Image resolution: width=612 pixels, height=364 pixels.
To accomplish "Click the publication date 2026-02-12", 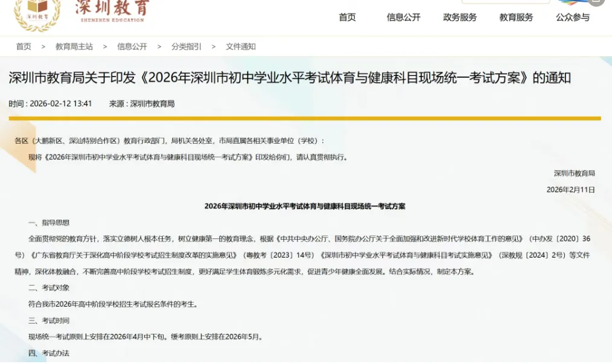I will tap(52, 103).
